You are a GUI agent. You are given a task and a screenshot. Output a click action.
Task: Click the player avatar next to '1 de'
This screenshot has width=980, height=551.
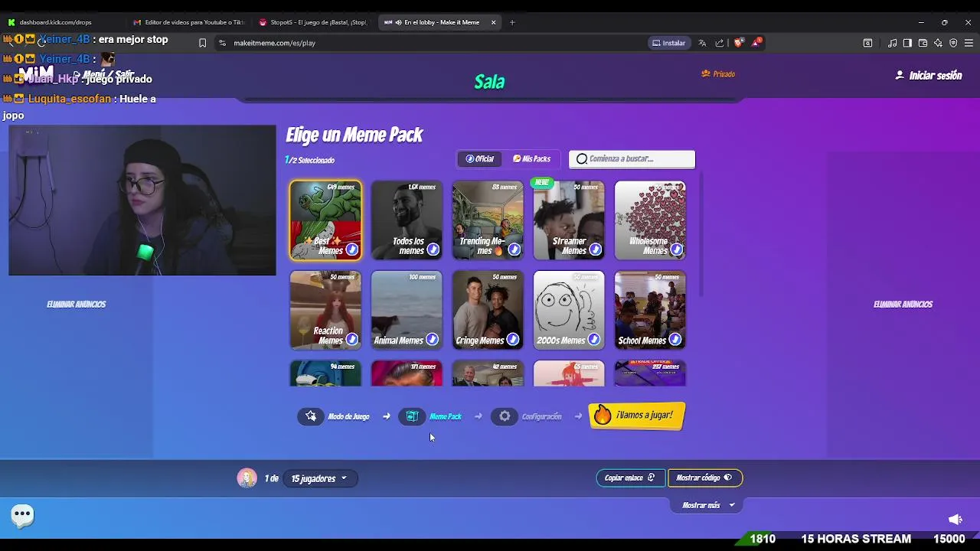[247, 478]
